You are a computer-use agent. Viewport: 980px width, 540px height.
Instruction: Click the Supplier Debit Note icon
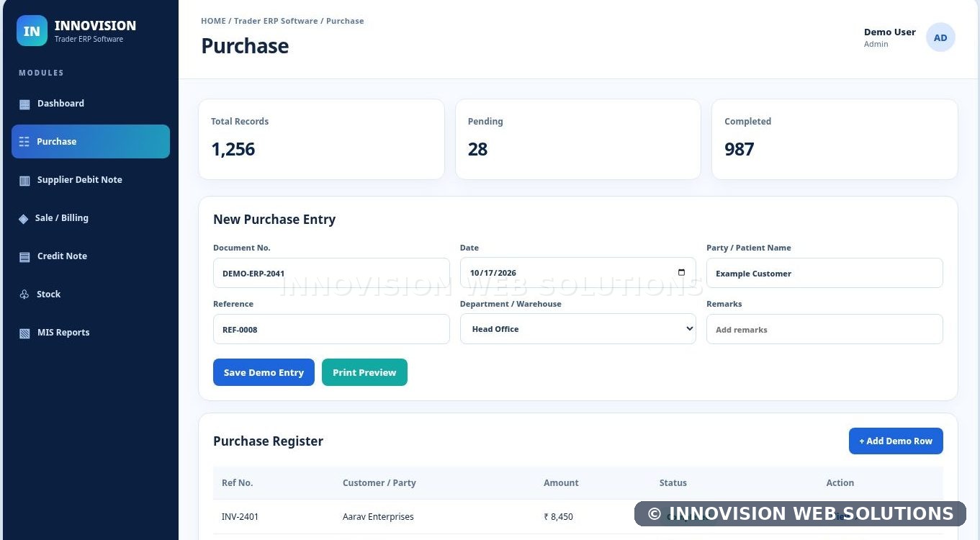click(24, 180)
